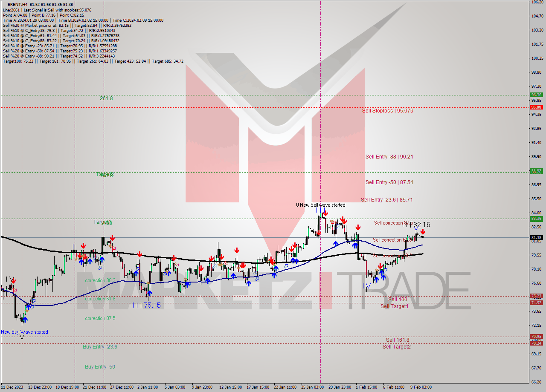Select the 'Sell Target1' label
The height and width of the screenshot is (392, 546).
tap(394, 306)
